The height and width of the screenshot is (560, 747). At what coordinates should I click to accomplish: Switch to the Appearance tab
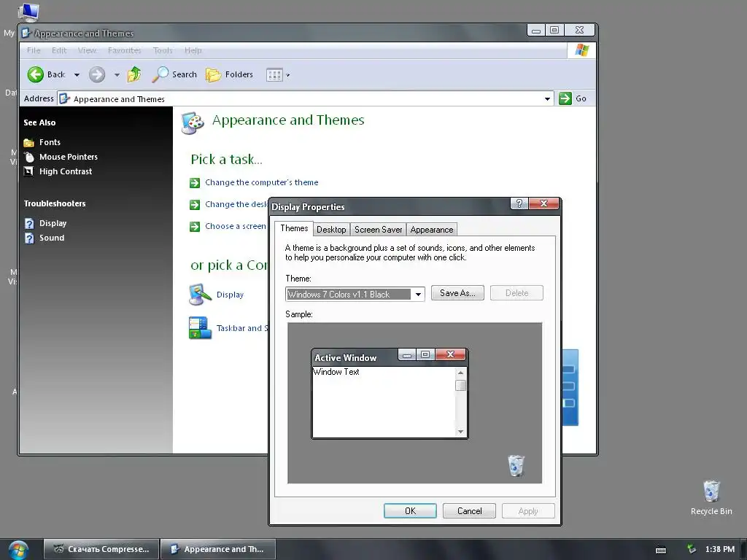click(x=432, y=230)
